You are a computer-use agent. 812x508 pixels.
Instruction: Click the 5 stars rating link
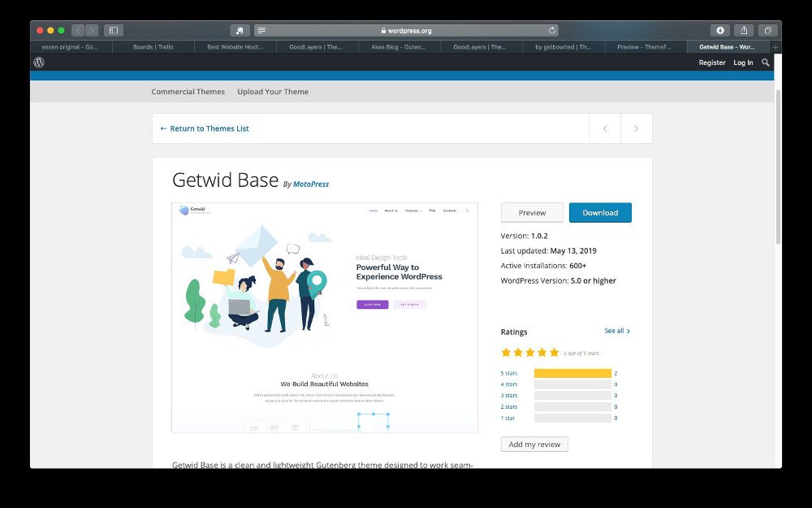(x=509, y=373)
